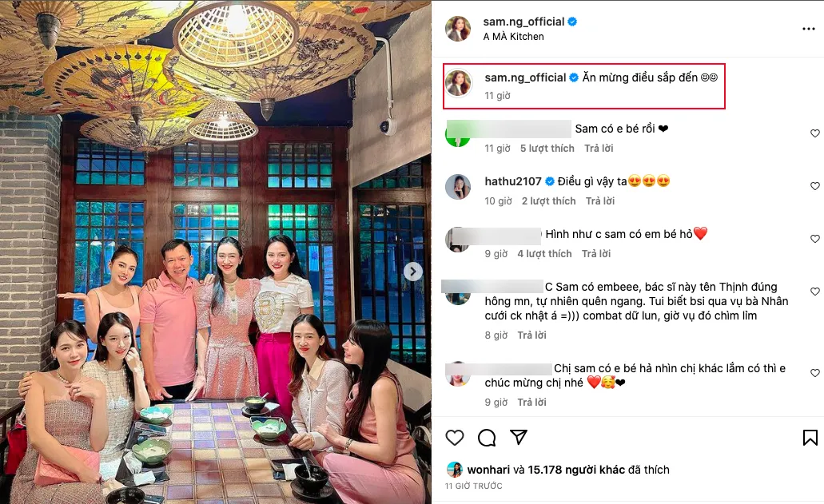824x504 pixels.
Task: Share the post via paper plane icon
Action: [x=519, y=437]
